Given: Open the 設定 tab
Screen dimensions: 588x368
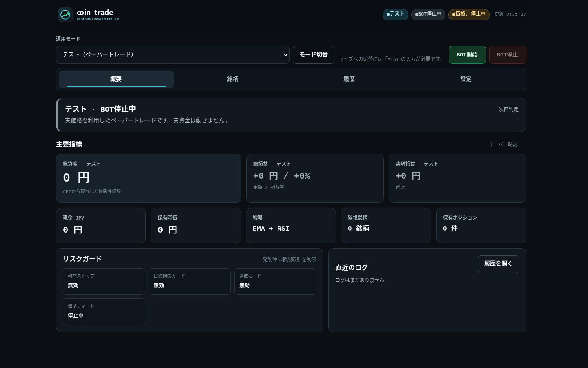Looking at the screenshot, I should [466, 79].
